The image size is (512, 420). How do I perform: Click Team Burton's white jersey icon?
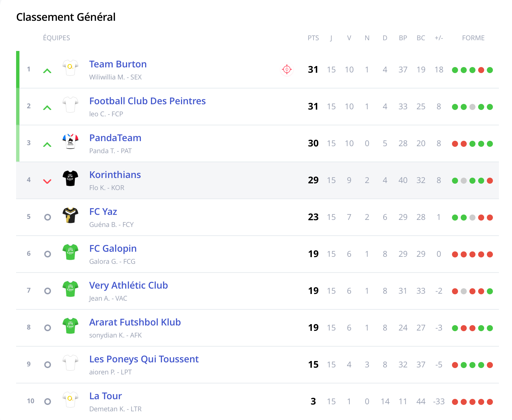70,67
